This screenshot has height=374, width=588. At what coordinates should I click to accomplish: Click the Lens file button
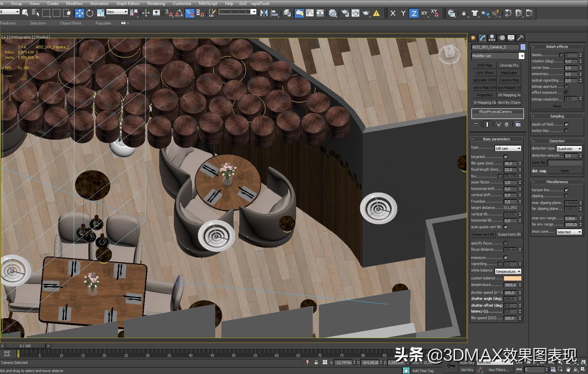pyautogui.click(x=538, y=163)
